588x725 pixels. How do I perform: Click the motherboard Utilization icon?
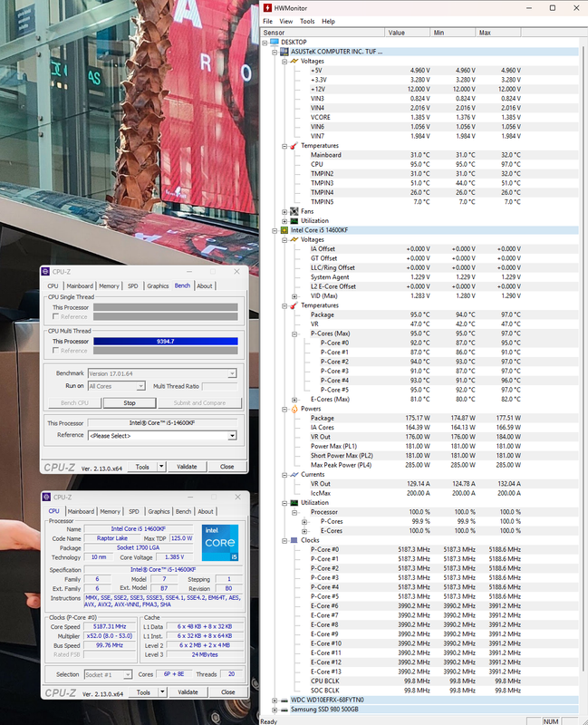[294, 220]
